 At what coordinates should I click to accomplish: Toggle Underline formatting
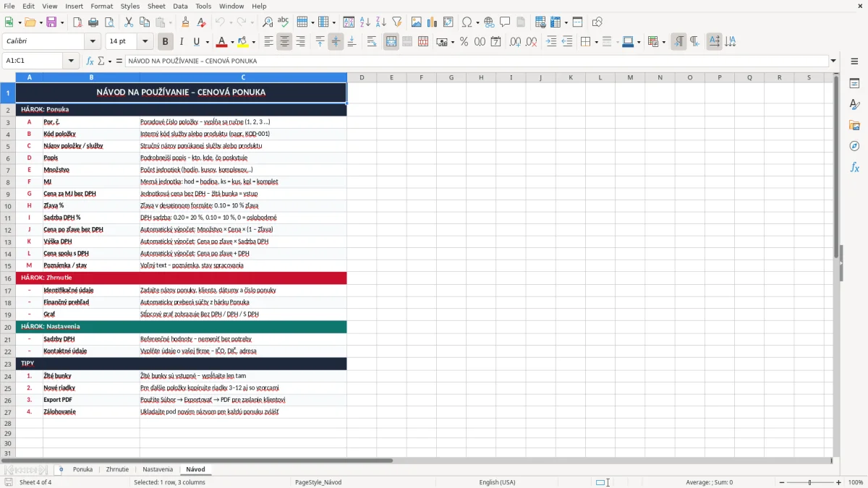point(196,42)
